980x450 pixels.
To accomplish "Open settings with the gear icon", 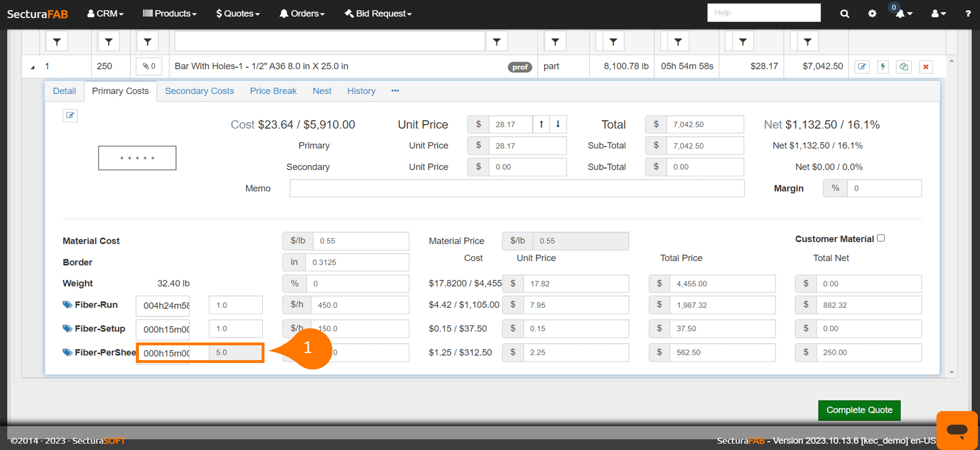I will [872, 13].
